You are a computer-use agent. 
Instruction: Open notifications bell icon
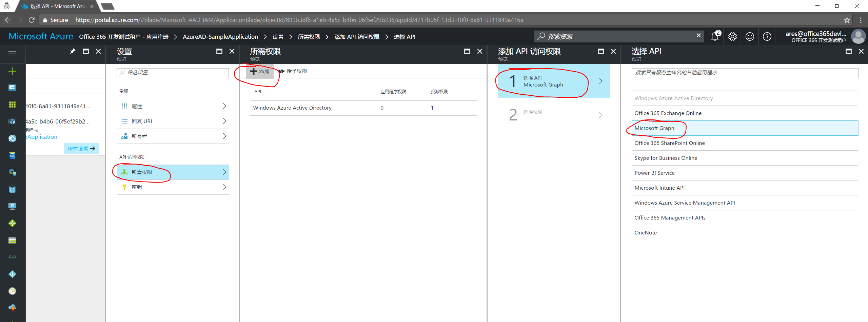(715, 36)
